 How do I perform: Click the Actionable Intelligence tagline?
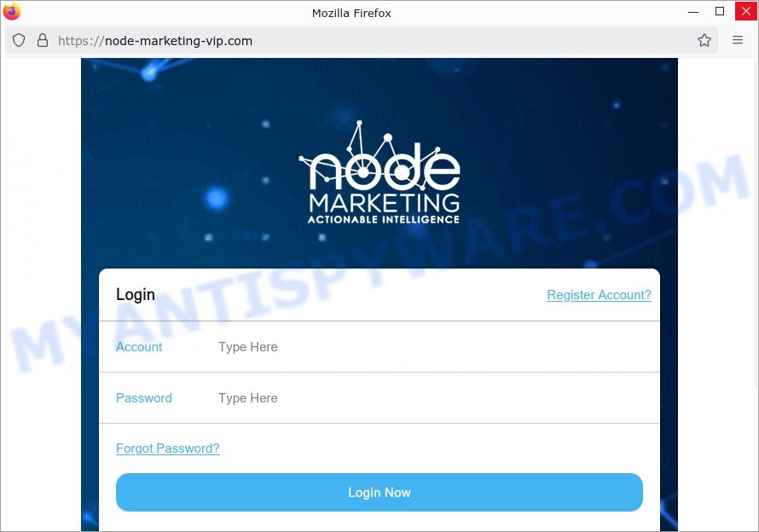(384, 220)
